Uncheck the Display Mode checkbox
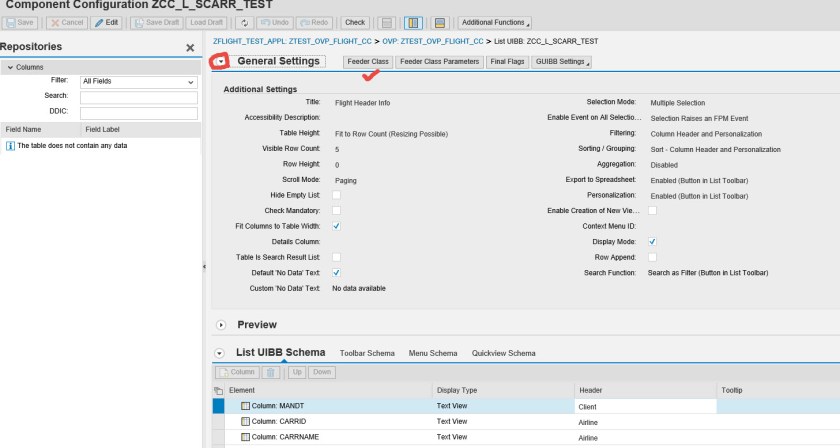840x448 pixels. [652, 242]
